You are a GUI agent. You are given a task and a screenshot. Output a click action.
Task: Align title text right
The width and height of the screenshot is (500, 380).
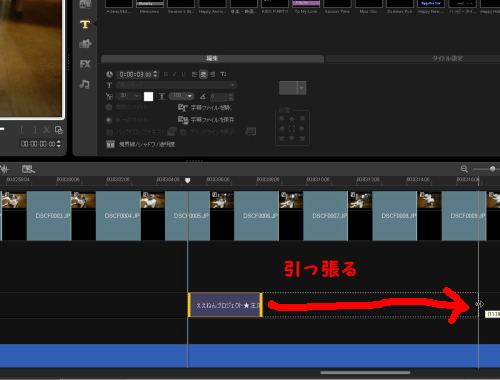(212, 74)
